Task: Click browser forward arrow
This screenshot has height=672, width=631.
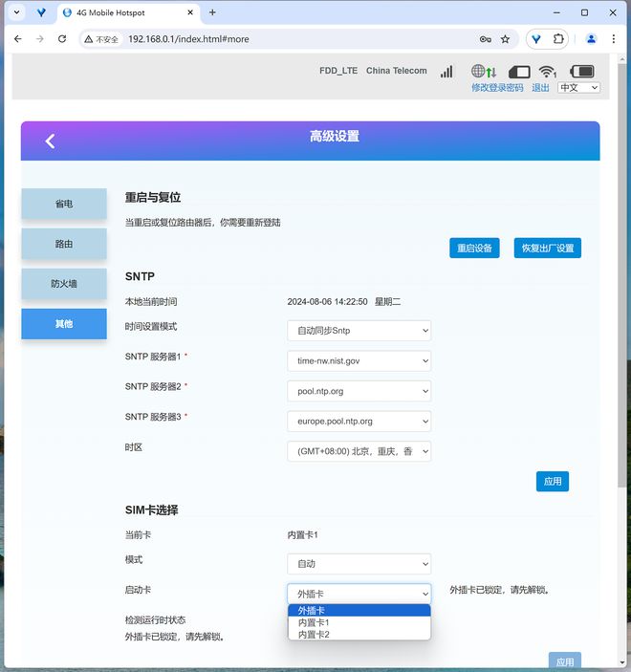Action: click(x=40, y=39)
